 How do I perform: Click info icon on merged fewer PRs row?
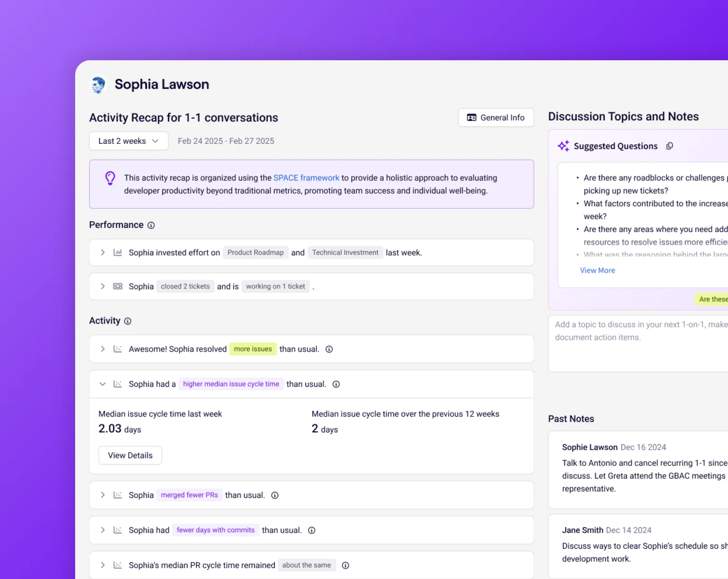click(275, 495)
